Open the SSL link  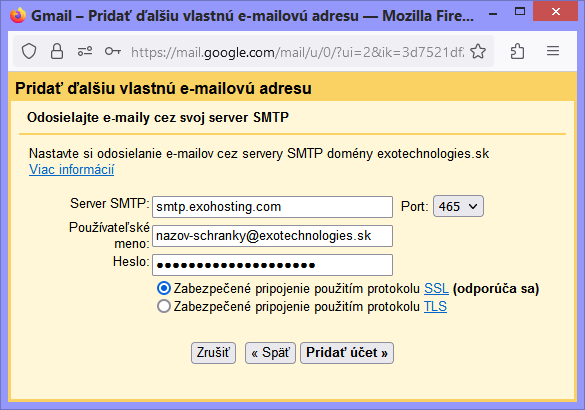[x=436, y=288]
